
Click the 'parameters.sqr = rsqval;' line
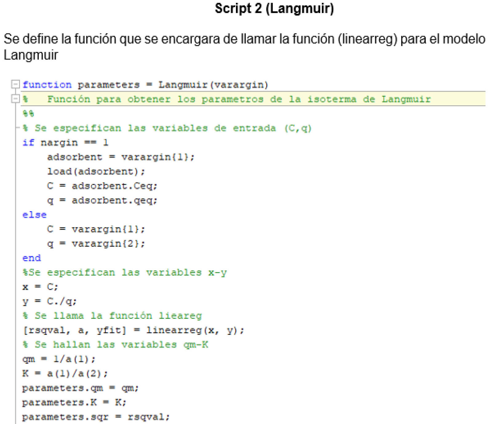(x=96, y=417)
